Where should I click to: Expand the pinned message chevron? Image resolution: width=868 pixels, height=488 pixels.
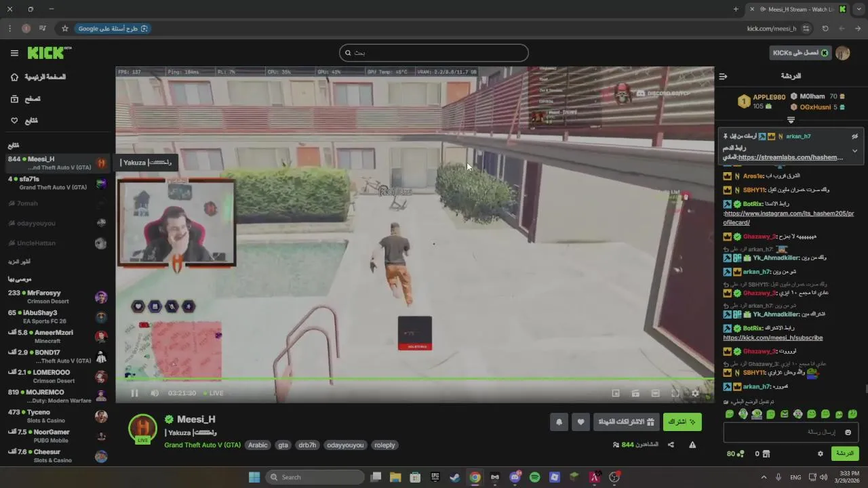855,151
